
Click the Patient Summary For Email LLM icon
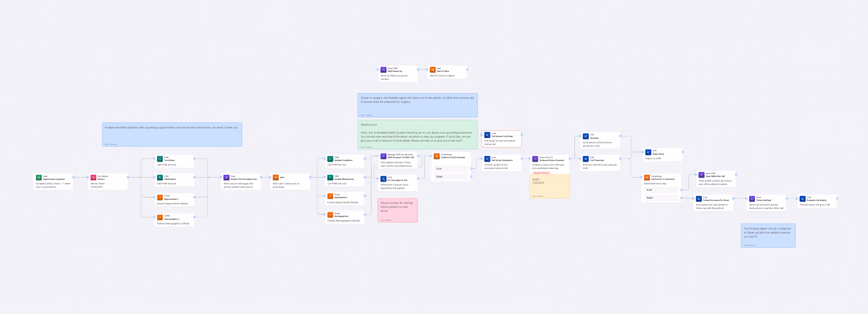pyautogui.click(x=698, y=199)
